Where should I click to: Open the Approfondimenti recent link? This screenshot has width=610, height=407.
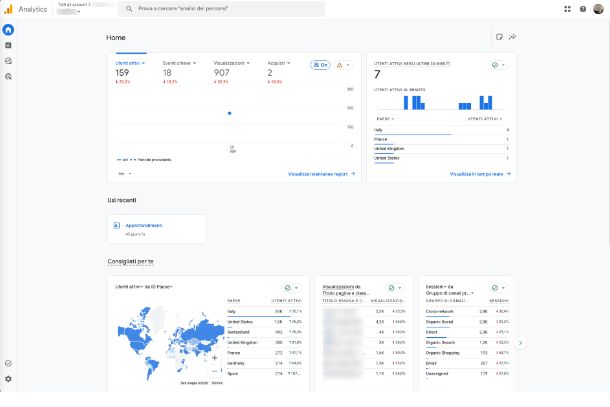pyautogui.click(x=144, y=225)
